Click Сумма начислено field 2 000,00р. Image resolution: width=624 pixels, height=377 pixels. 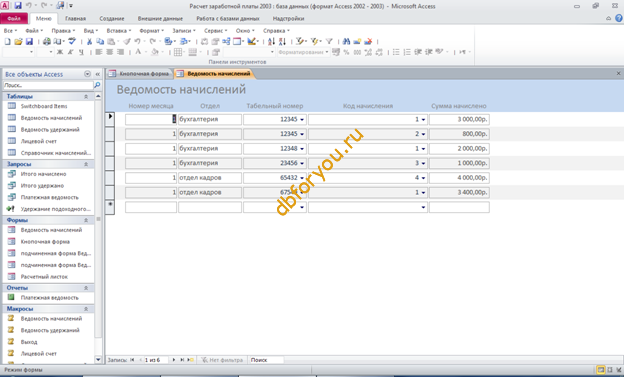(459, 149)
